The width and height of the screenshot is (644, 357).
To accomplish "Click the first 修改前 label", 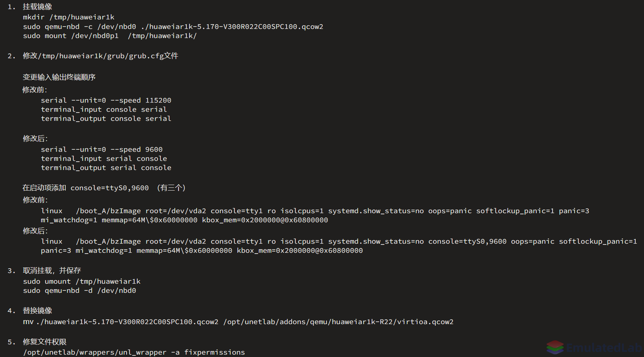I will pyautogui.click(x=35, y=90).
